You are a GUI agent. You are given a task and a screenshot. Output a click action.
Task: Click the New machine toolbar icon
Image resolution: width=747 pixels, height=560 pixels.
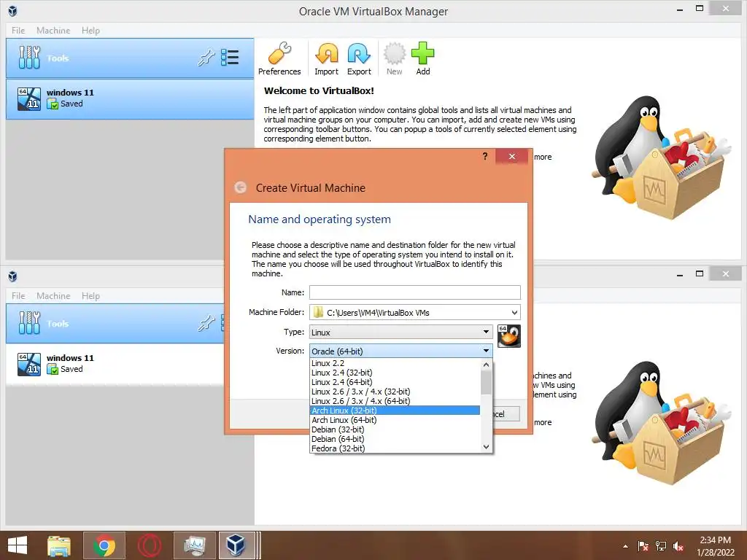(x=394, y=58)
